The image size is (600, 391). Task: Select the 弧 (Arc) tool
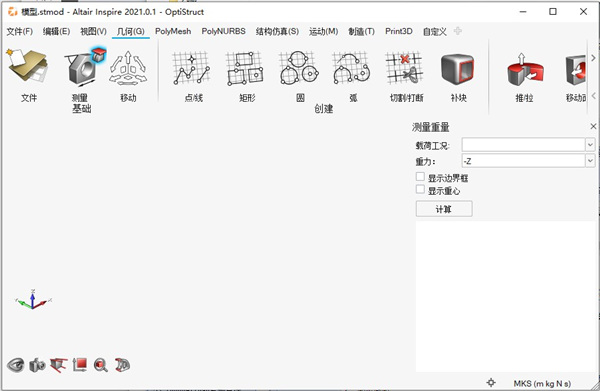pyautogui.click(x=352, y=68)
